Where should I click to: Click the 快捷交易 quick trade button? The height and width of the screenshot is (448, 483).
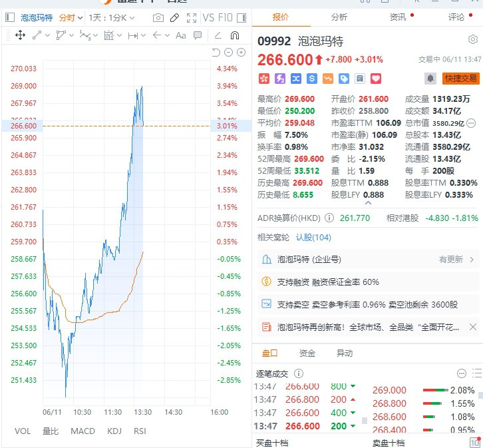(461, 79)
